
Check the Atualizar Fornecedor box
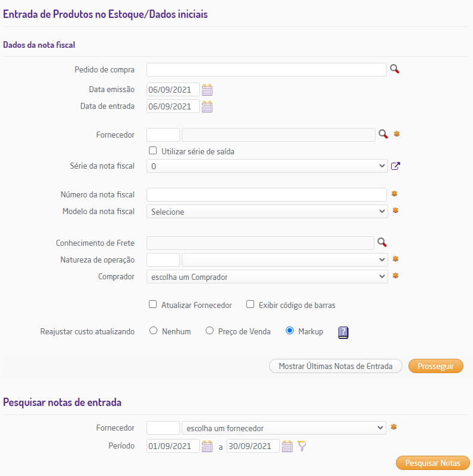[153, 304]
